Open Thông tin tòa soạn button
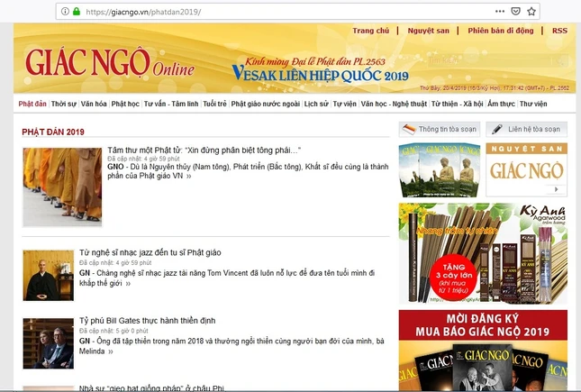This screenshot has height=392, width=581. (437, 130)
